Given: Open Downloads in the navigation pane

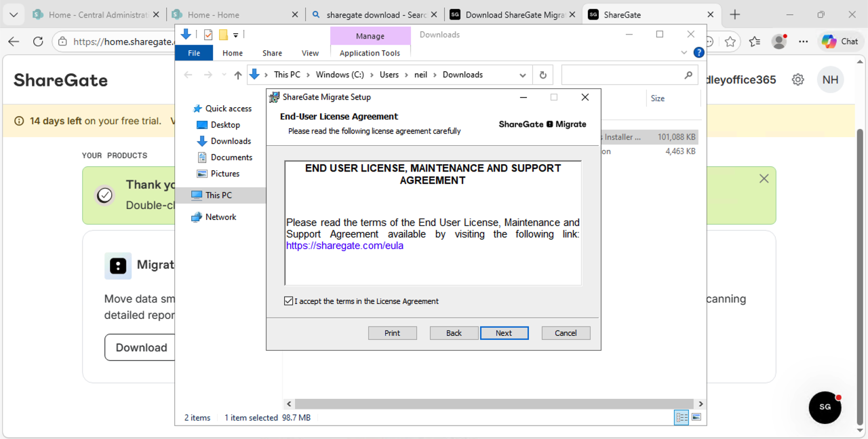Looking at the screenshot, I should pos(231,141).
